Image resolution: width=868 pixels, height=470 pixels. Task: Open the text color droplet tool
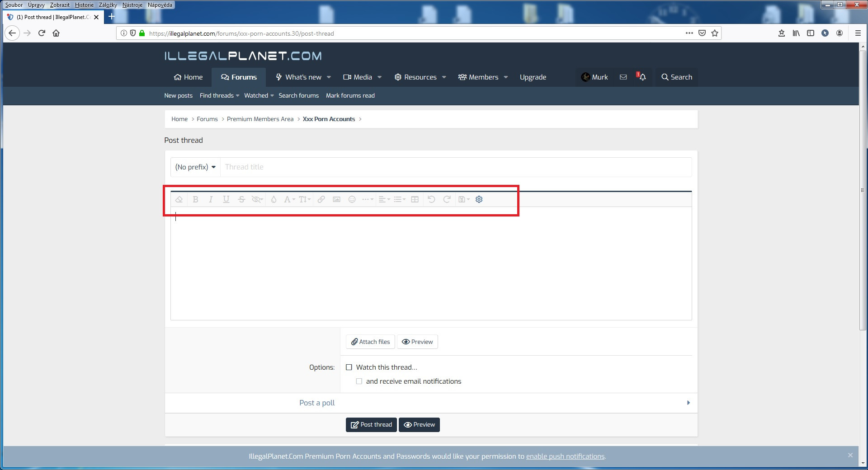(x=274, y=199)
